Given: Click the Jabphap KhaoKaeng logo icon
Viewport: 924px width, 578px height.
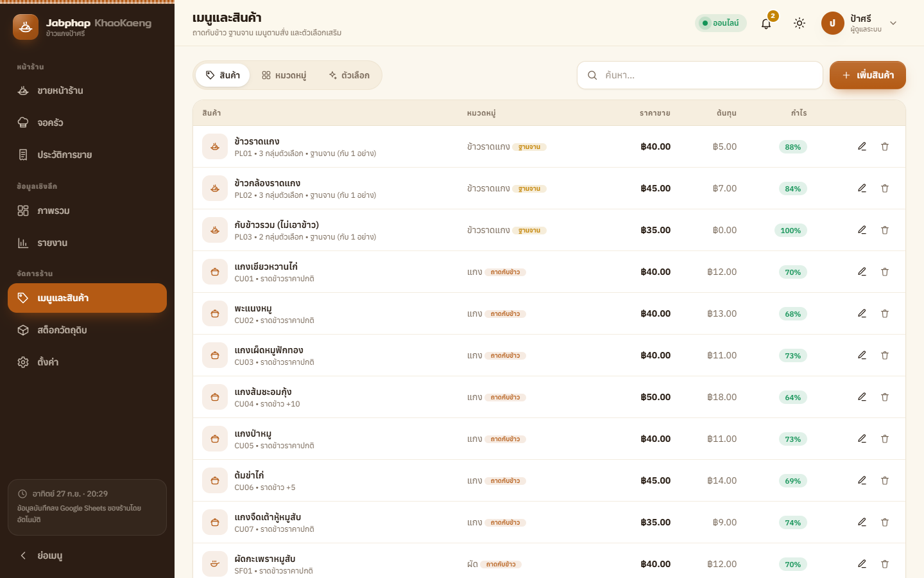Looking at the screenshot, I should [26, 27].
